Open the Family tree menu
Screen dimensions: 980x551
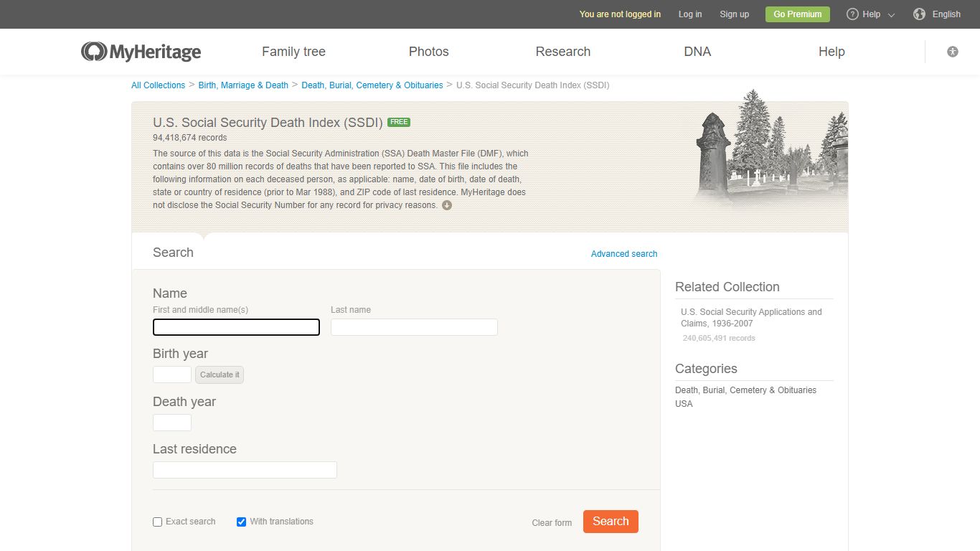pos(293,52)
